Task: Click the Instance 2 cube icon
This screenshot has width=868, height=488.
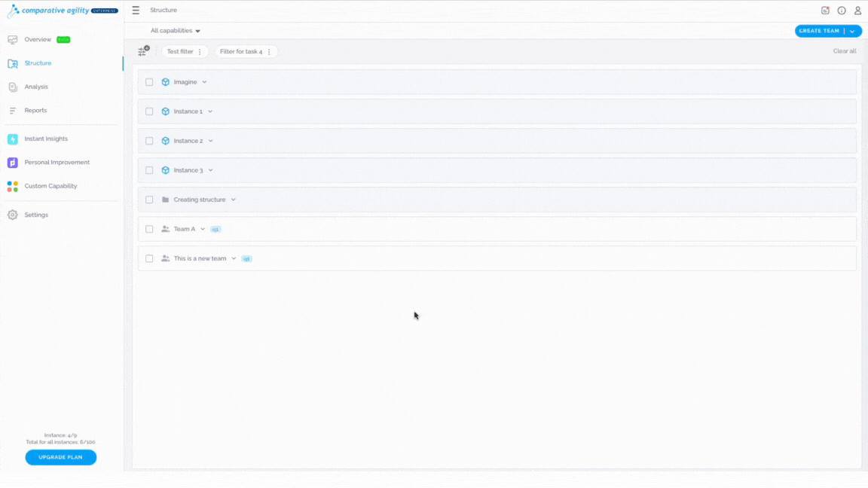Action: (165, 141)
